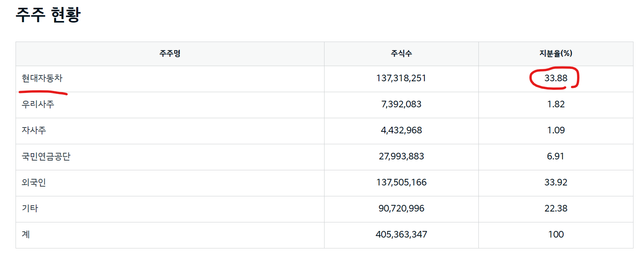The height and width of the screenshot is (264, 644).
Task: Select the circled 33.88 percentage value
Action: (555, 79)
